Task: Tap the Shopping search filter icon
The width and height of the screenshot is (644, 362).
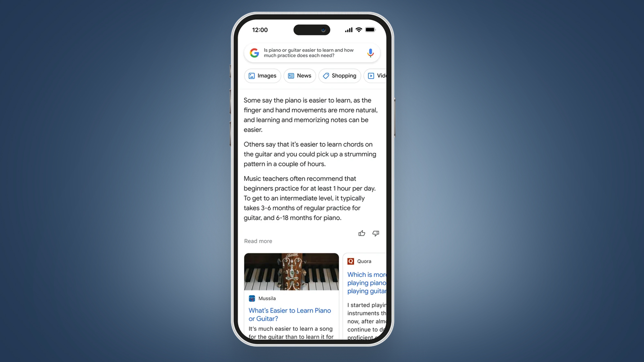Action: (325, 76)
